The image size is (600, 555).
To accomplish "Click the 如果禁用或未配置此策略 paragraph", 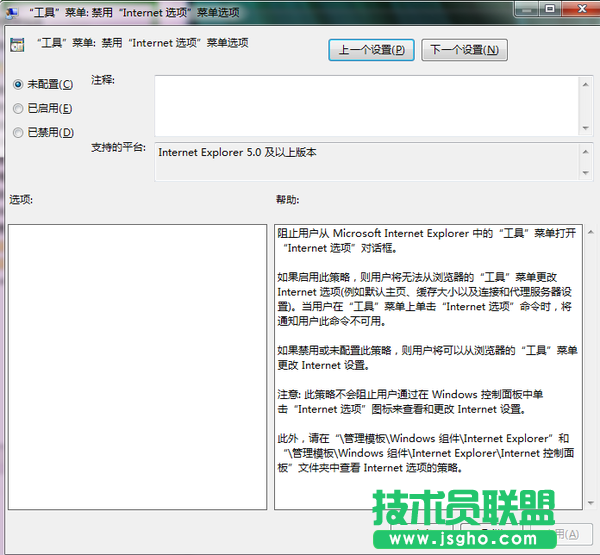I will 427,357.
